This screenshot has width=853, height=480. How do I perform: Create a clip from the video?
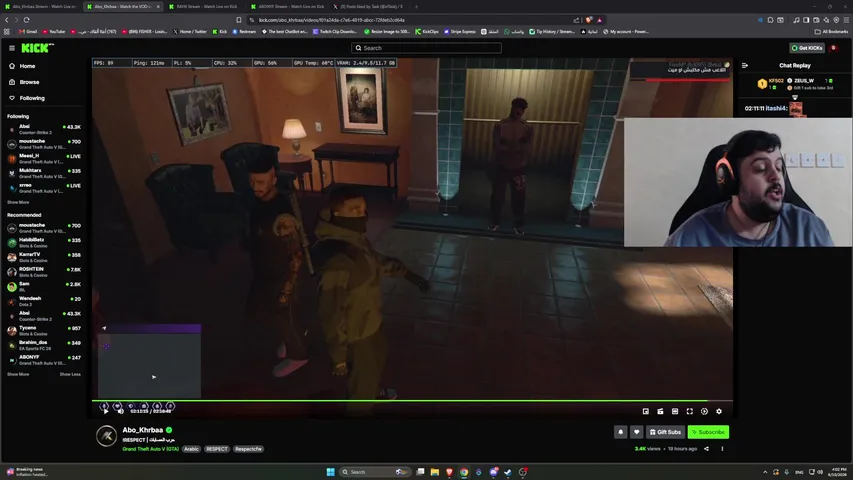coord(660,411)
